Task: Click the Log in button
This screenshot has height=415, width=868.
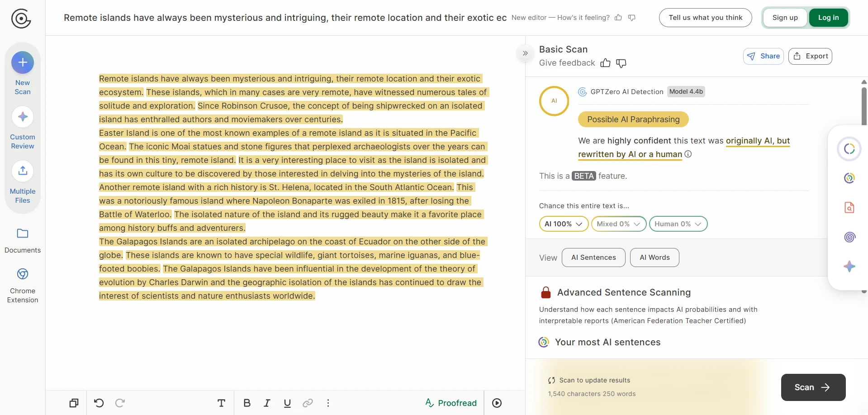Action: pyautogui.click(x=828, y=18)
